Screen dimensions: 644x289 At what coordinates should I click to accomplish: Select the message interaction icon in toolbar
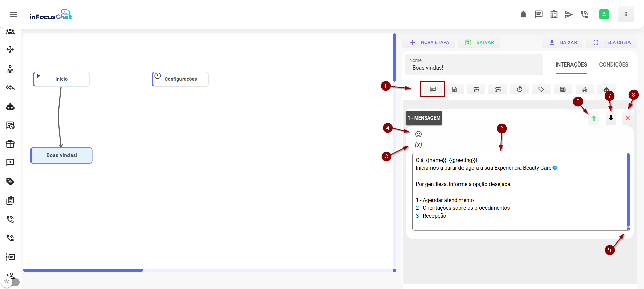pos(432,89)
